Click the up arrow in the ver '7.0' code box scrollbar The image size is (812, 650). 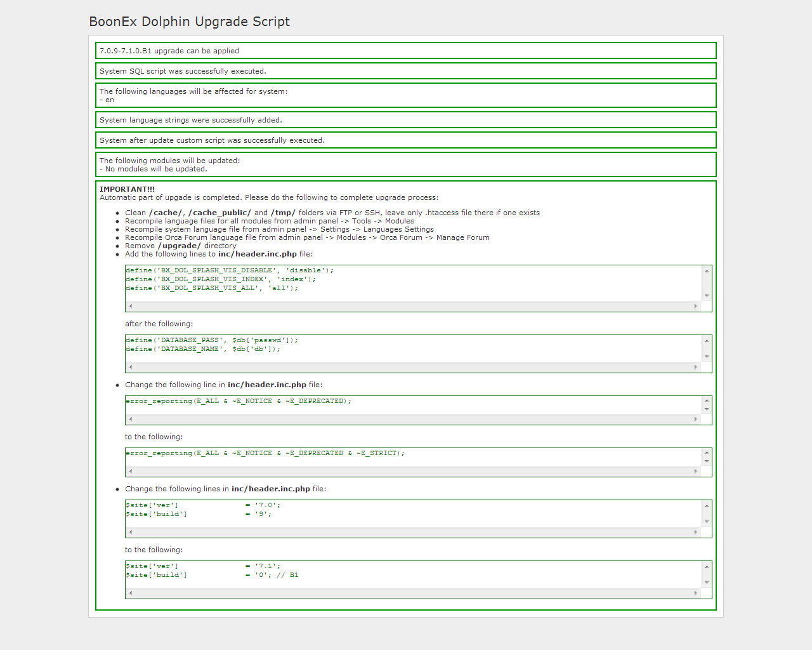(707, 506)
